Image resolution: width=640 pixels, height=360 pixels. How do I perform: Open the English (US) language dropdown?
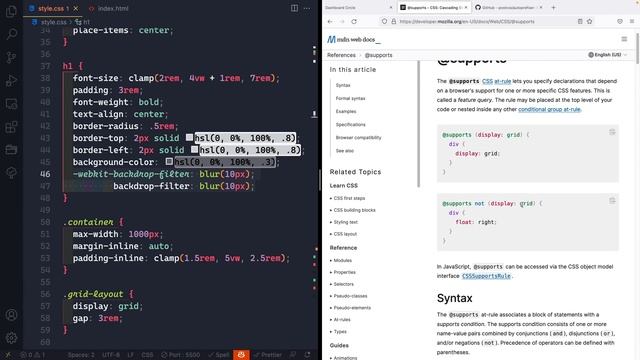(x=607, y=55)
